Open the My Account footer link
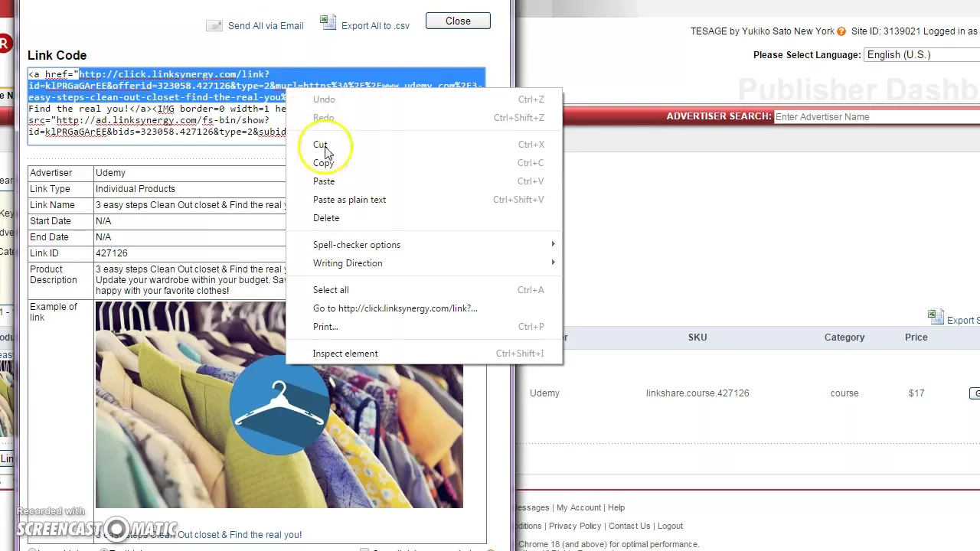980x551 pixels. point(579,508)
